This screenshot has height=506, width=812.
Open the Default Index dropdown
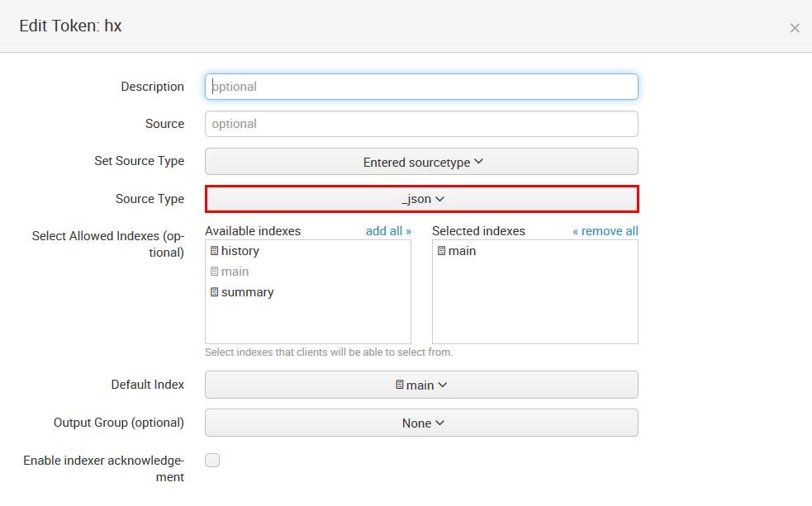pos(421,385)
